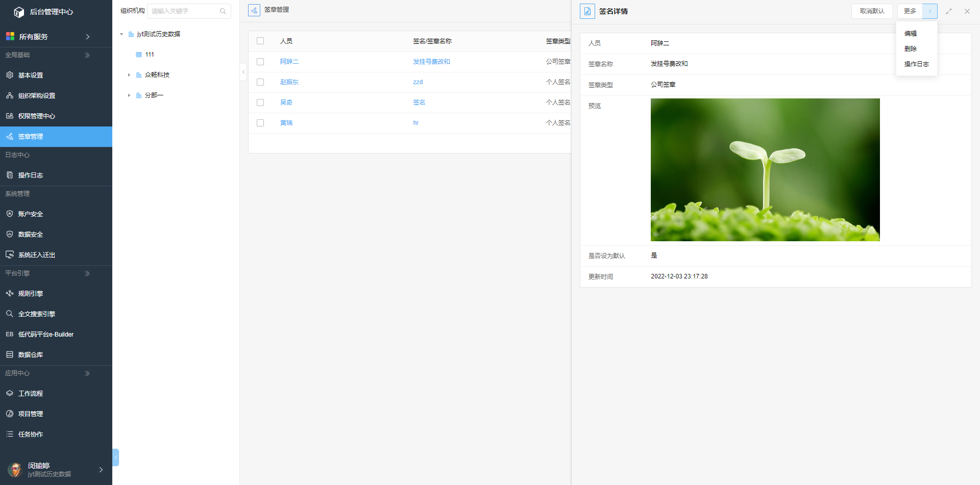
Task: Expand the 所有服务 chevron
Action: point(88,37)
